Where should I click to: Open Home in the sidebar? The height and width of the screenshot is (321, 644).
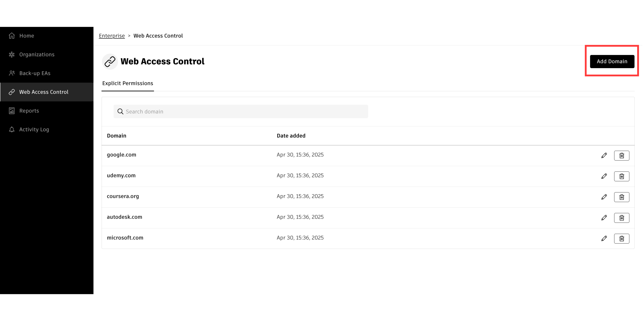[26, 36]
